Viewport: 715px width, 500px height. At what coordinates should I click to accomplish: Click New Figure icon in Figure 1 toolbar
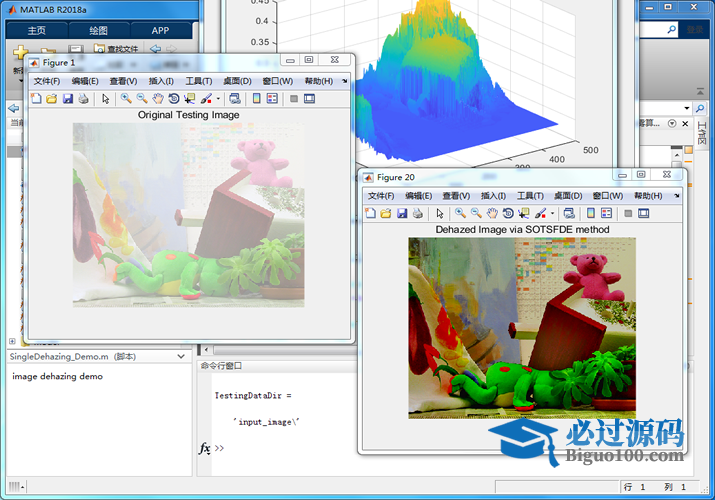click(x=36, y=98)
